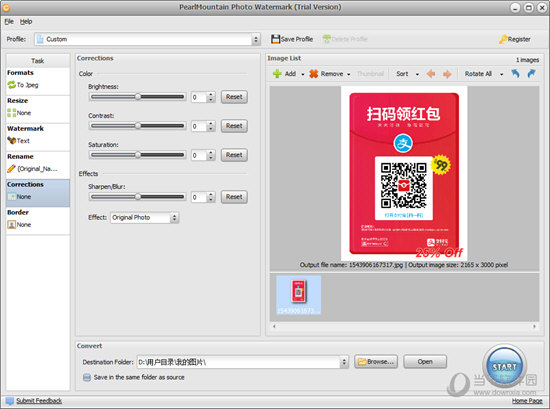Expand the Sort dropdown arrow
The height and width of the screenshot is (409, 550).
[x=417, y=74]
